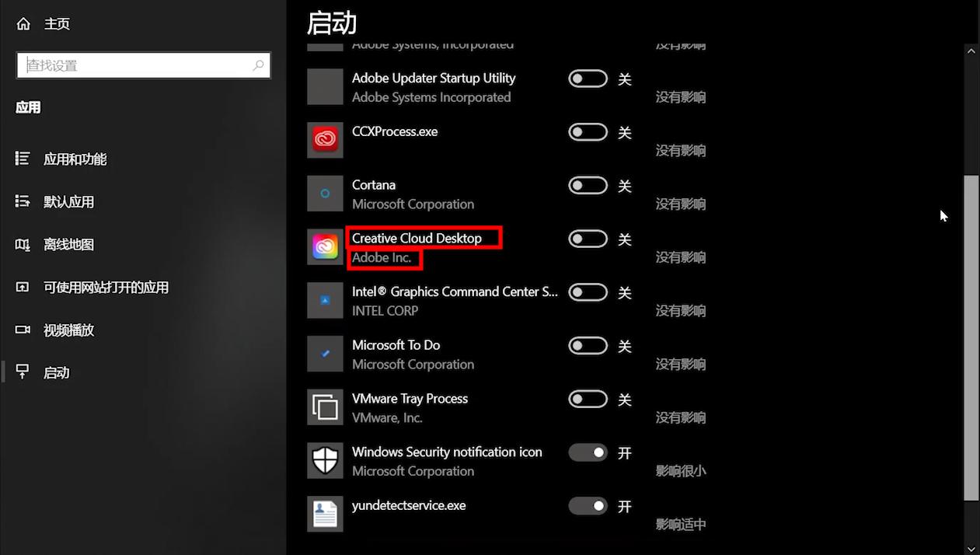Click the Microsoft To Do icon
The width and height of the screenshot is (980, 555).
325,354
